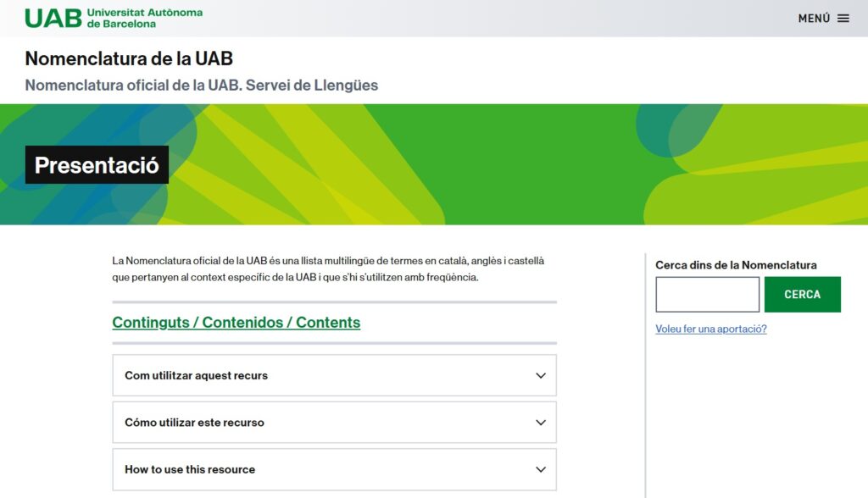Click 'Cerca dins de la Nomenclatura' label
The height and width of the screenshot is (498, 868).
click(x=736, y=265)
